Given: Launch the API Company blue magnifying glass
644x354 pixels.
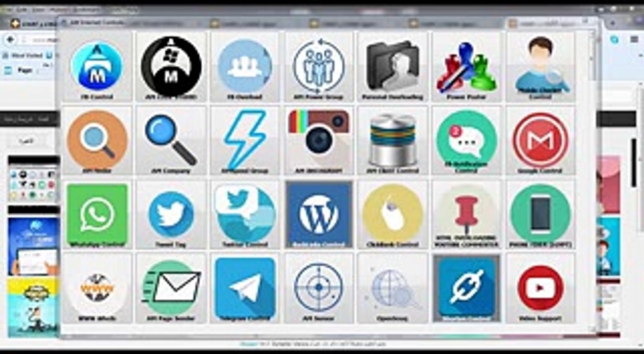Looking at the screenshot, I should (x=171, y=140).
